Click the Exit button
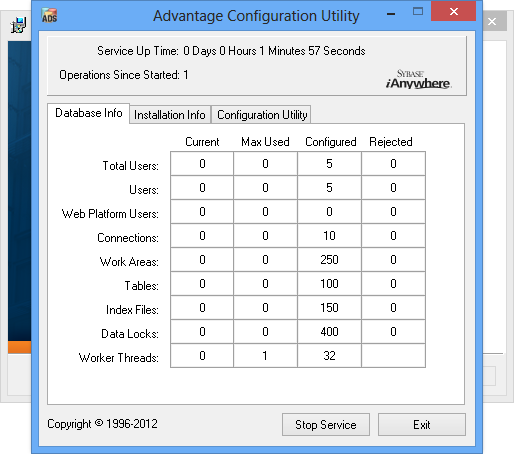The image size is (514, 454). [x=422, y=425]
